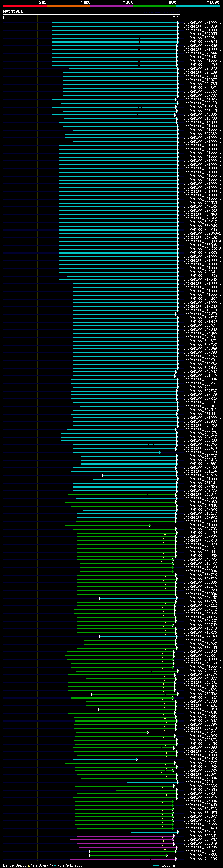This screenshot has height=868, width=223.
Task: Click the UniRef100_C7J7B5 label
Action: tap(200, 84)
